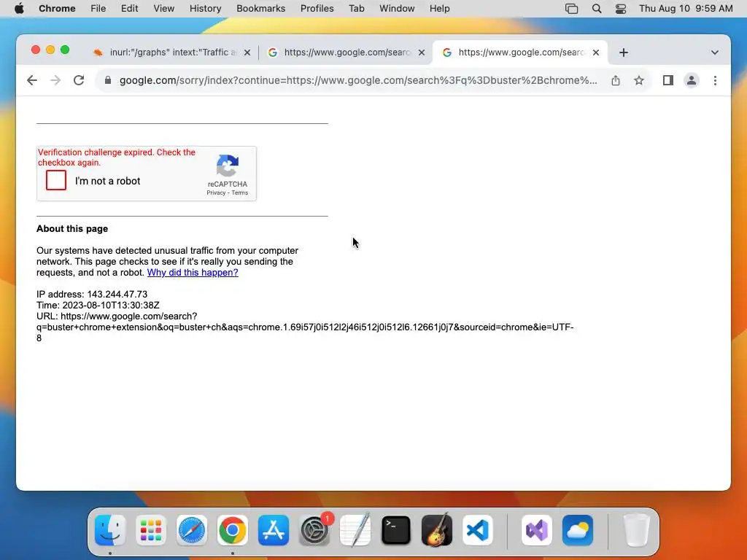Open the View menu

click(164, 9)
